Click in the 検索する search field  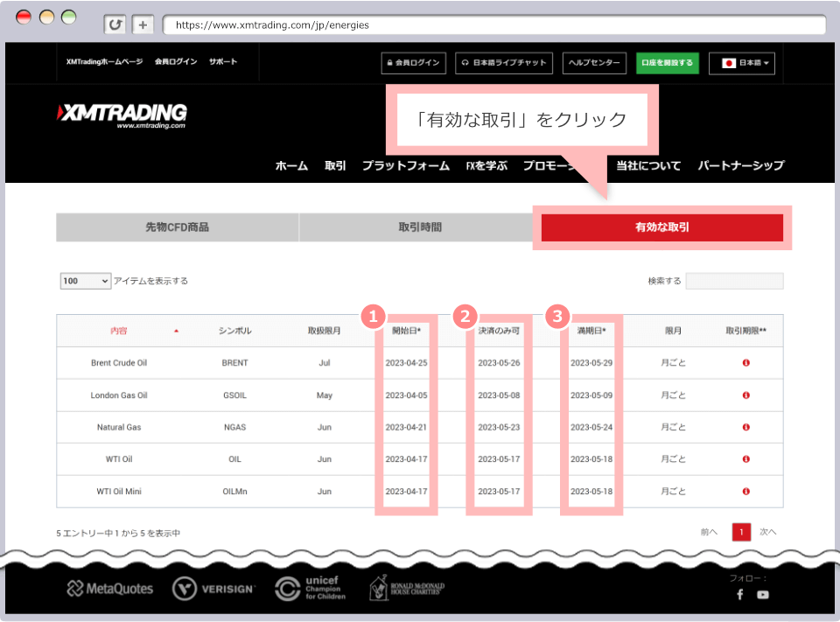[734, 281]
